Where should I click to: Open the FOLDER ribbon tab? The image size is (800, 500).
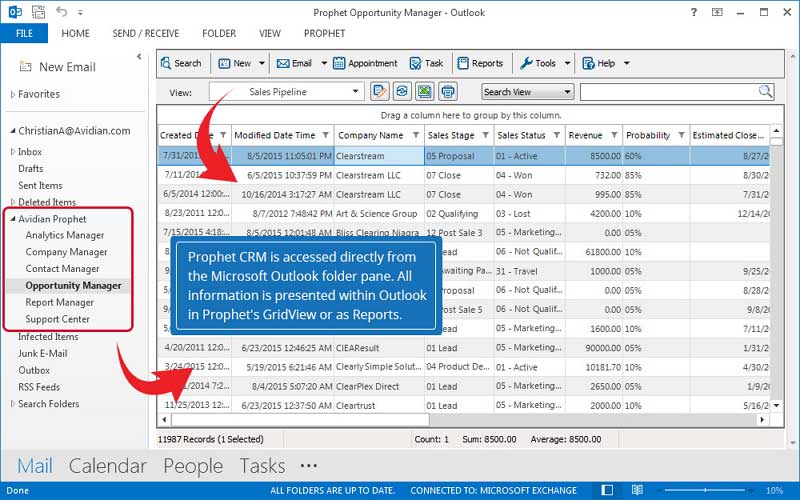click(x=219, y=34)
